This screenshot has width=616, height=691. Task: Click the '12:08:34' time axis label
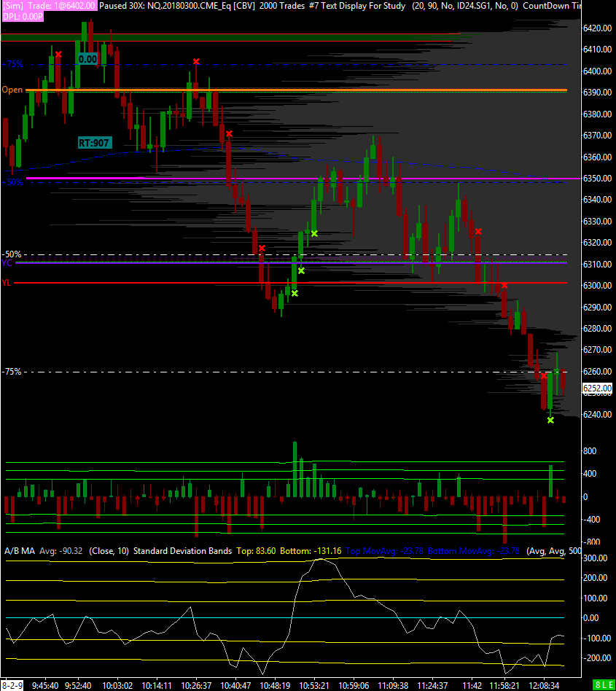(544, 686)
